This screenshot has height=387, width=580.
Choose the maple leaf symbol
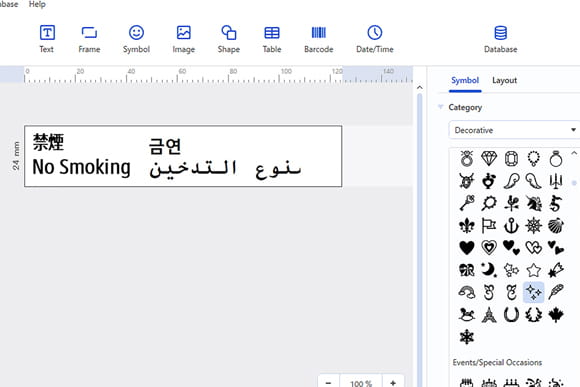(x=556, y=315)
